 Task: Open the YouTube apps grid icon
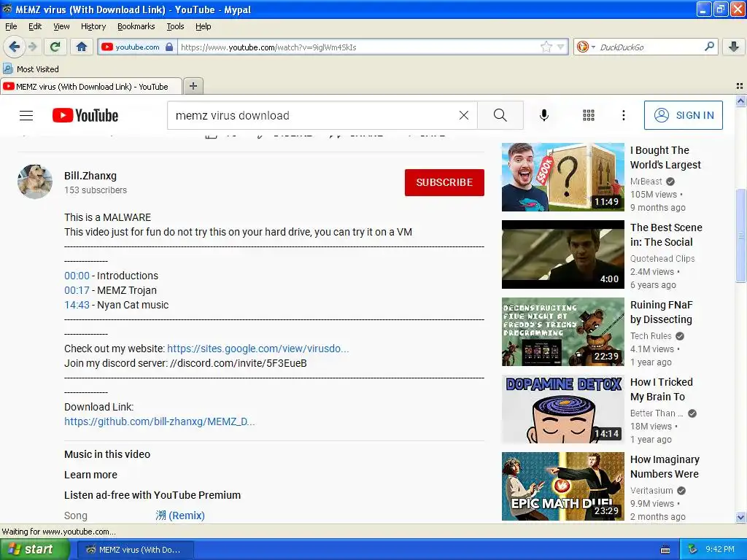[x=589, y=115]
